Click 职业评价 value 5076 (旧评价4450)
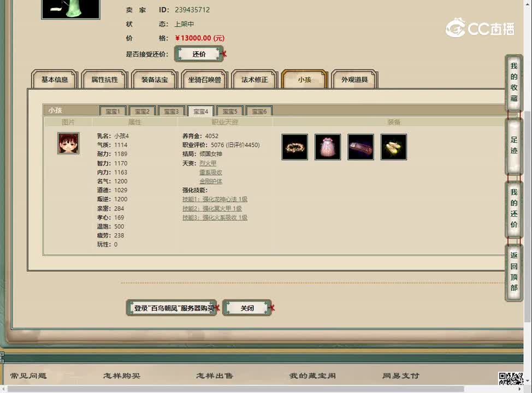The image size is (532, 393). (235, 145)
